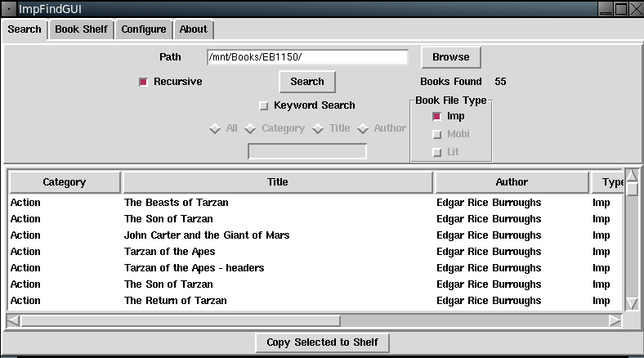644x358 pixels.
Task: Click the vertical scrollbar thumb
Action: pyautogui.click(x=632, y=190)
